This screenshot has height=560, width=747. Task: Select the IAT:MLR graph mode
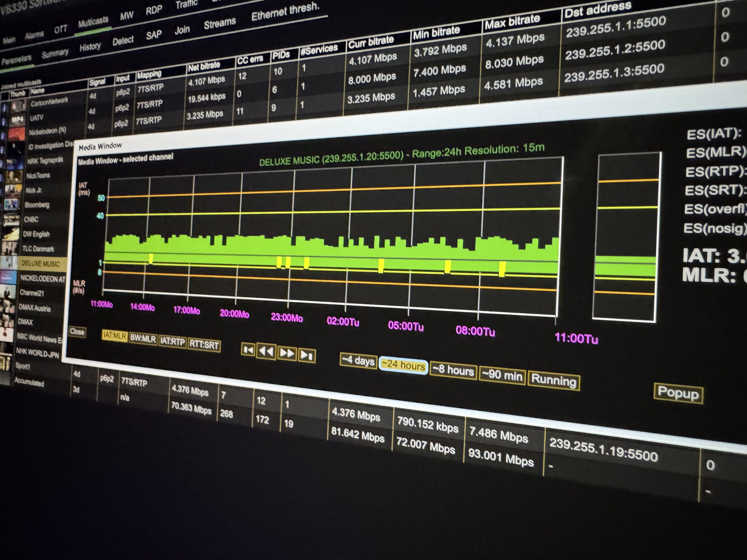(115, 336)
